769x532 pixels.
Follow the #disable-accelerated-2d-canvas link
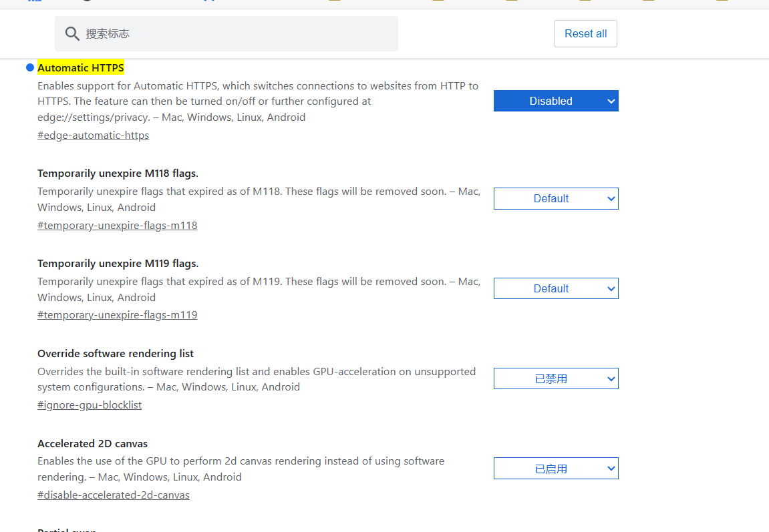(114, 495)
